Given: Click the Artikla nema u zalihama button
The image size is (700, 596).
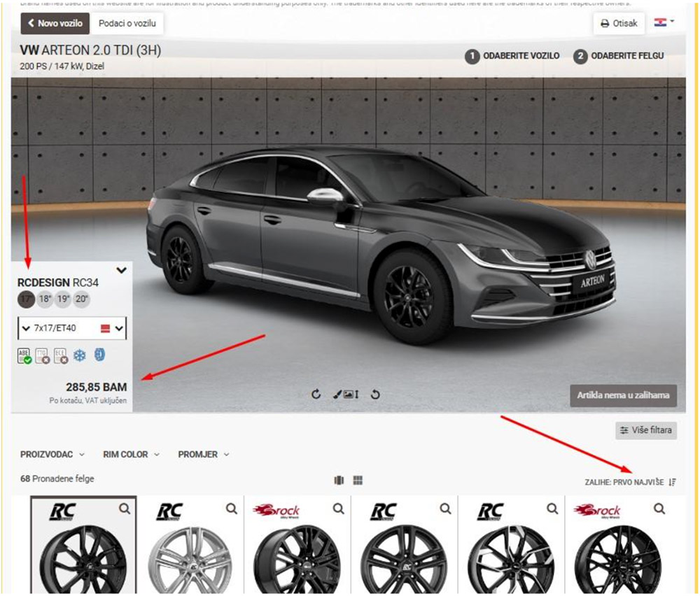Looking at the screenshot, I should (623, 396).
